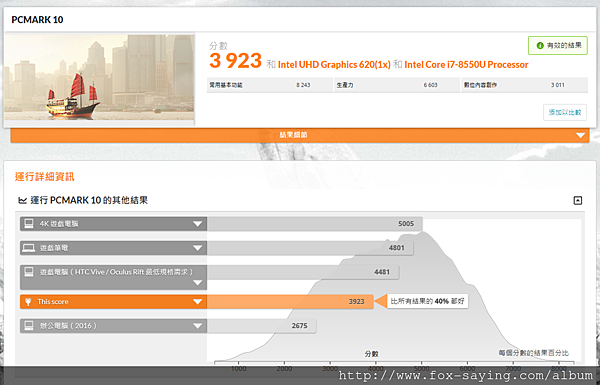
Task: Click the orange run details heading
Action: pos(45,177)
